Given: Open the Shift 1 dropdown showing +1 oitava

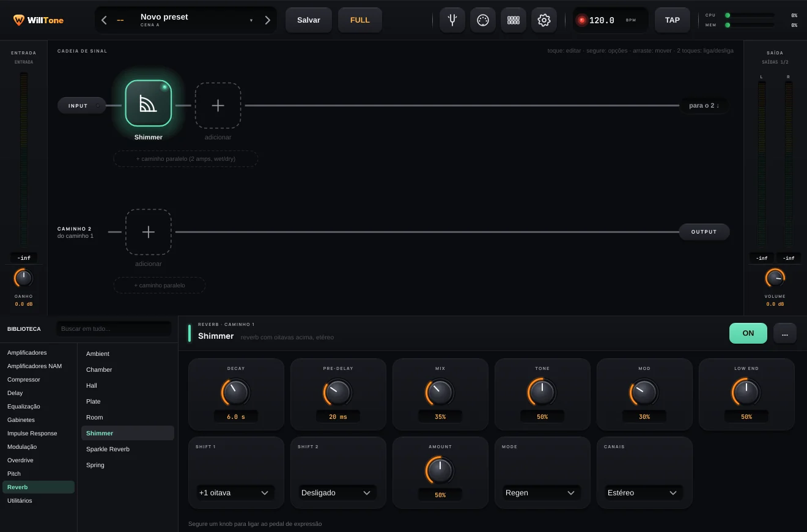Looking at the screenshot, I should tap(236, 492).
